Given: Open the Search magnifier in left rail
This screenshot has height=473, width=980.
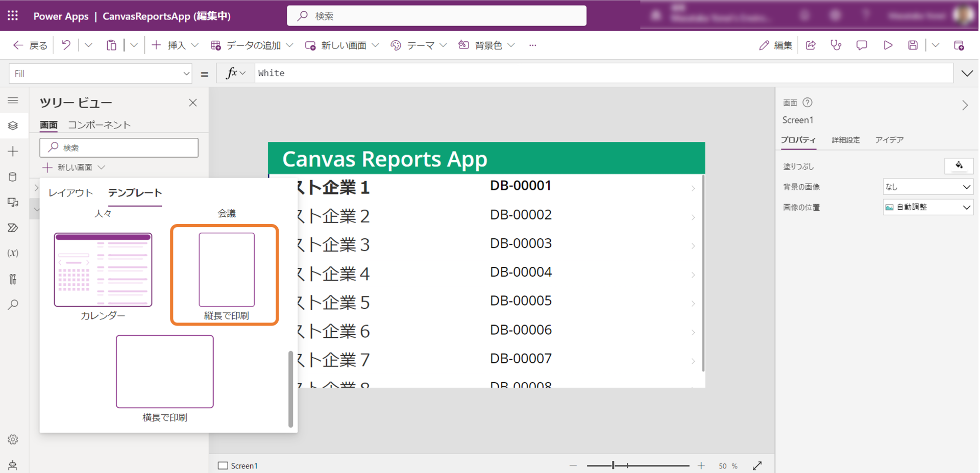Looking at the screenshot, I should point(13,305).
